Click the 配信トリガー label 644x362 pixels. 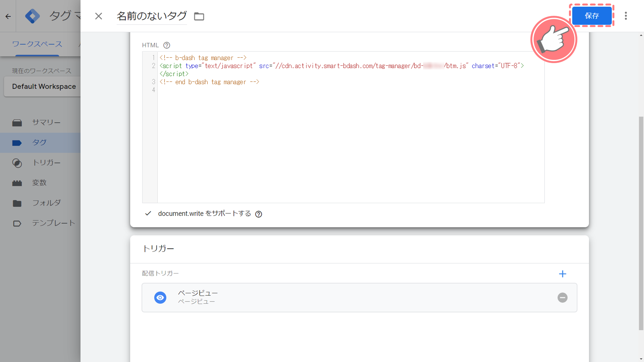[x=160, y=273]
